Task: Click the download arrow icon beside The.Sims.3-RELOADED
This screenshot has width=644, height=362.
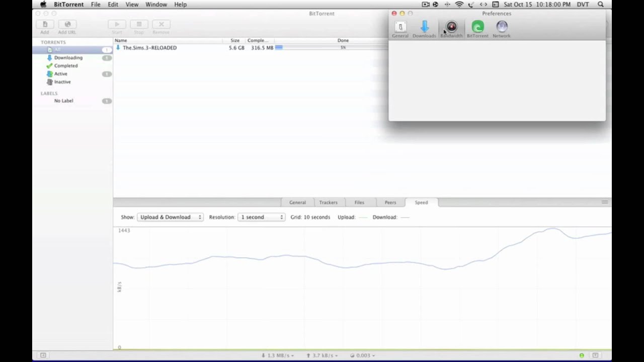Action: [x=118, y=48]
